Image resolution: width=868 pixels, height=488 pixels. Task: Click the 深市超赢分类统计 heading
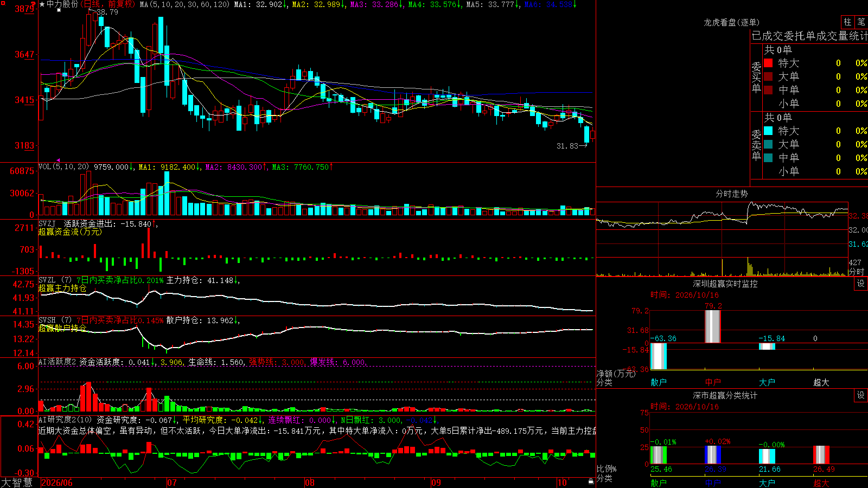pos(725,395)
